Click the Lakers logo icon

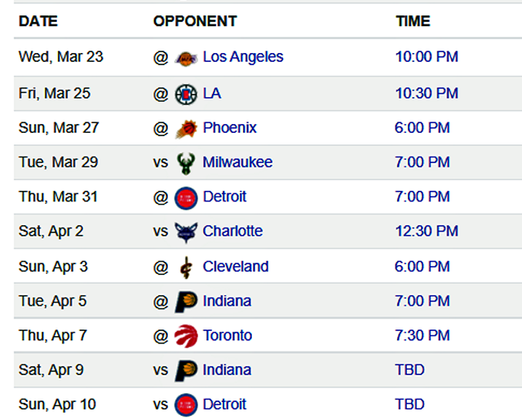(x=186, y=58)
